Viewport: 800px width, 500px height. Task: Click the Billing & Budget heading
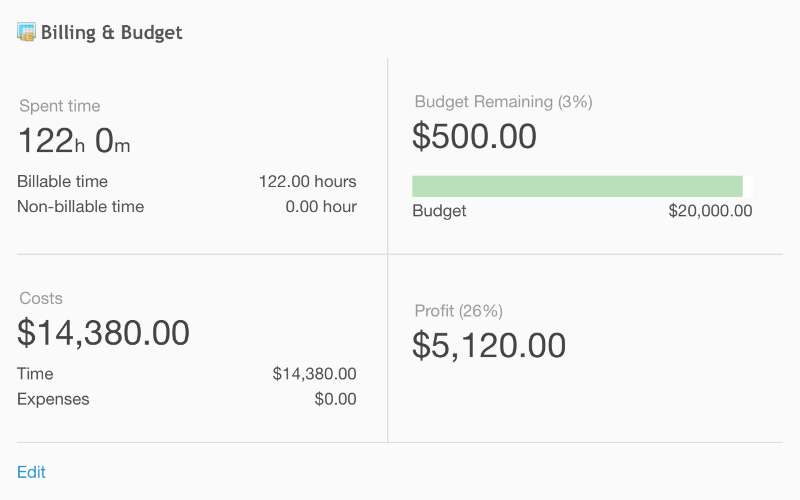click(111, 32)
